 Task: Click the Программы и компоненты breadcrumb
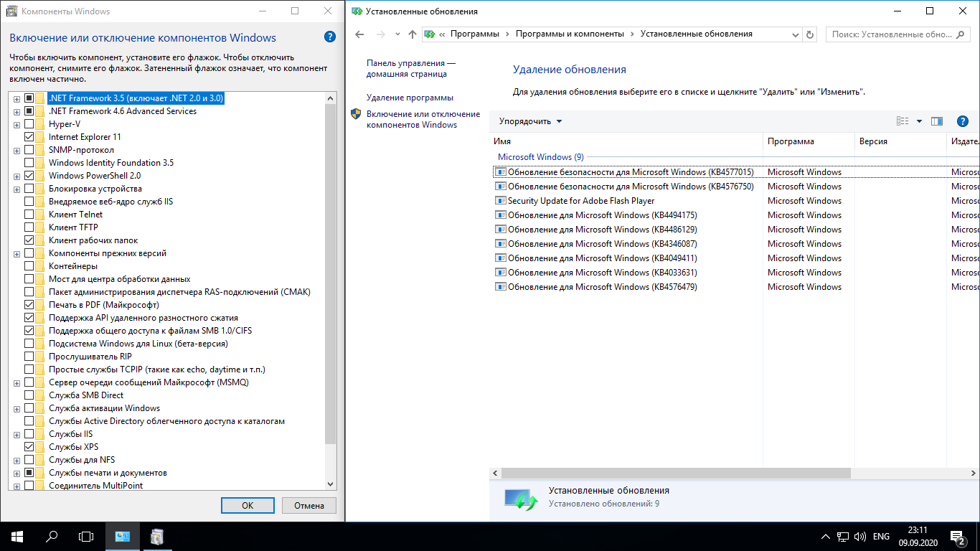570,34
